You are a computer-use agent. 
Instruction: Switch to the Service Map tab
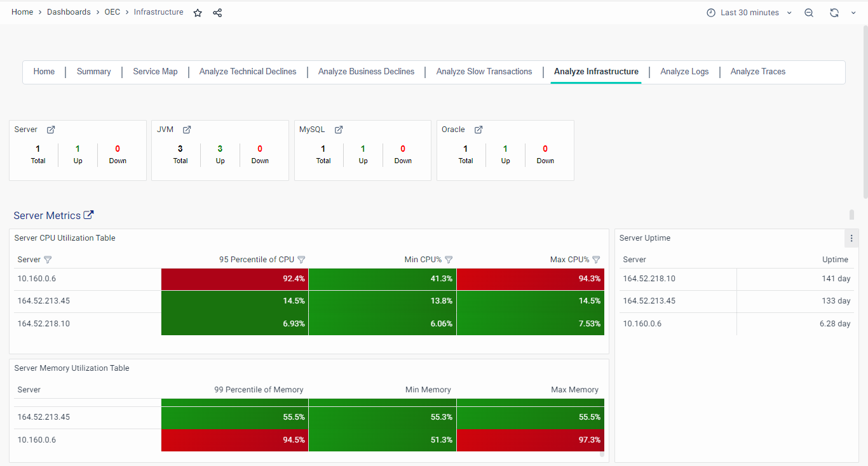point(155,72)
